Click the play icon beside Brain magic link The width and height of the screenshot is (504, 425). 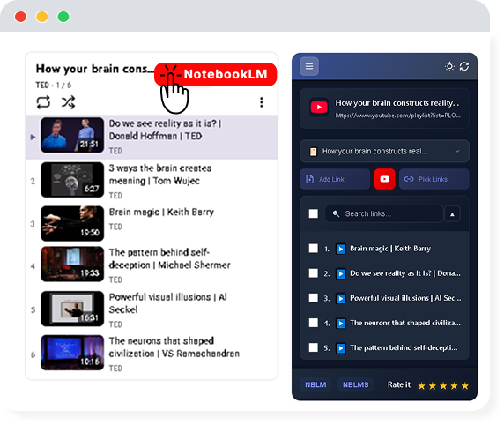(341, 249)
